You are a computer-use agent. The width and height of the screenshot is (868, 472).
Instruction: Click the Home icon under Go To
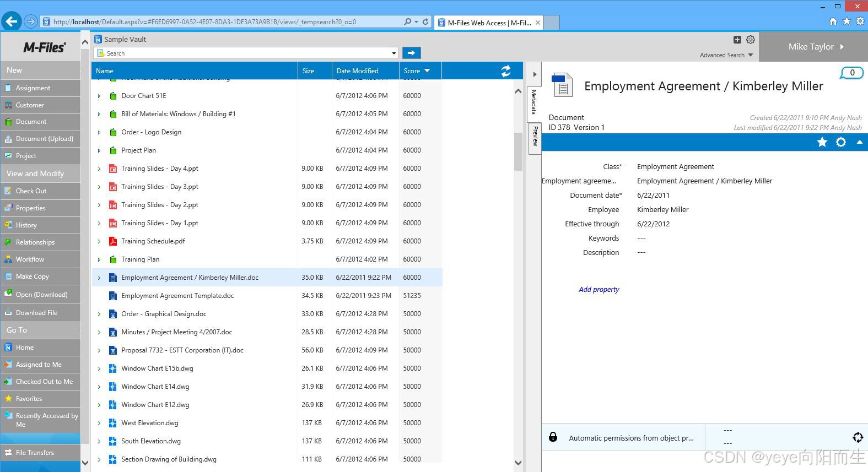tap(8, 347)
